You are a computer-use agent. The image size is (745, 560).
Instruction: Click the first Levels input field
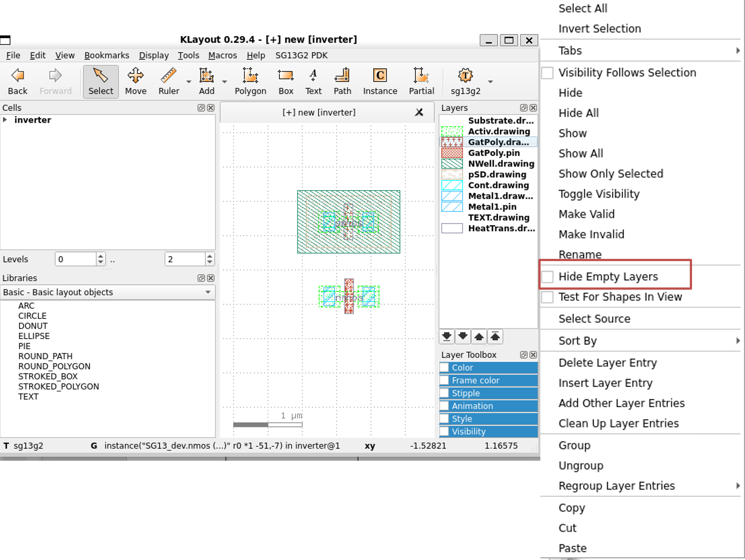[76, 259]
